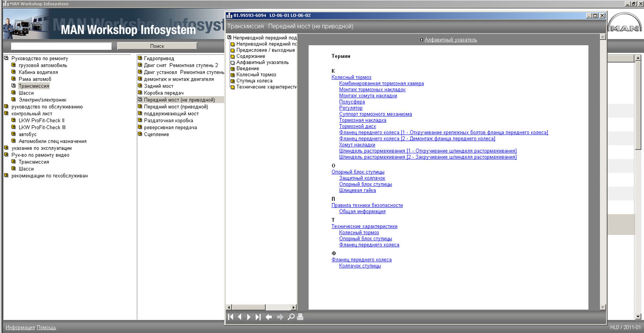
Task: Print the document with the printer icon
Action: pyautogui.click(x=300, y=317)
